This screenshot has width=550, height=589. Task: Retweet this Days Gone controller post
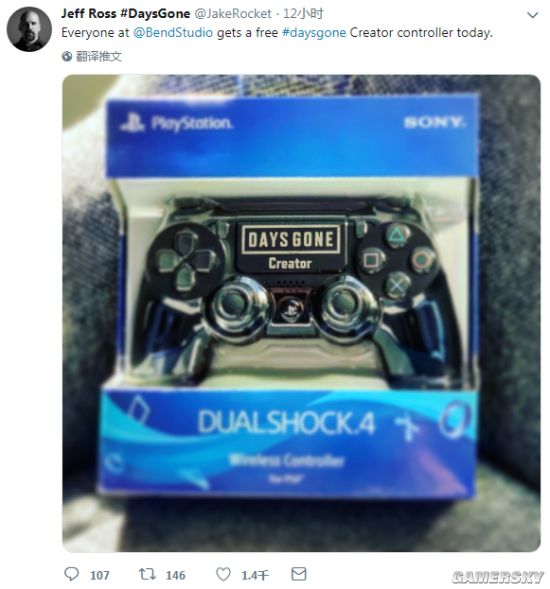point(147,574)
